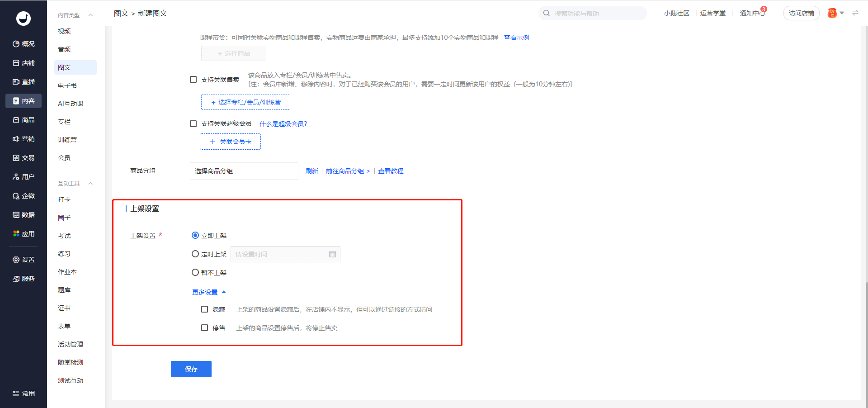Collapse 更多设置 section

(209, 292)
